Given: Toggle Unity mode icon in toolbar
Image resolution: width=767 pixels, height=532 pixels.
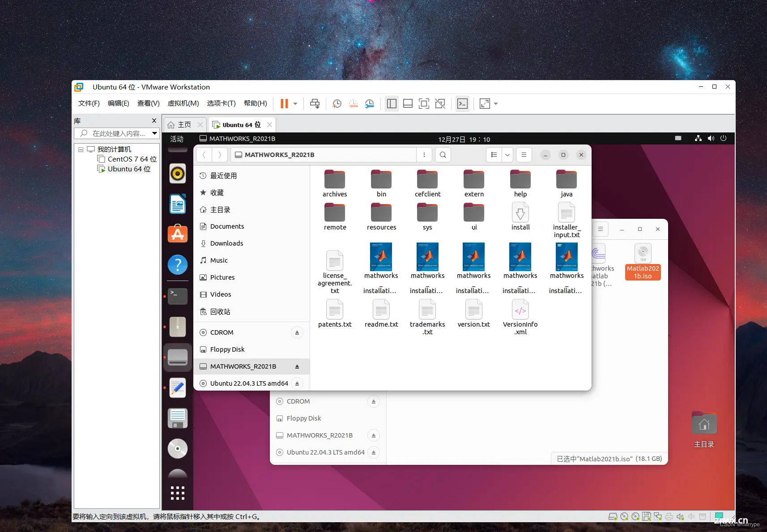Looking at the screenshot, I should click(x=440, y=104).
